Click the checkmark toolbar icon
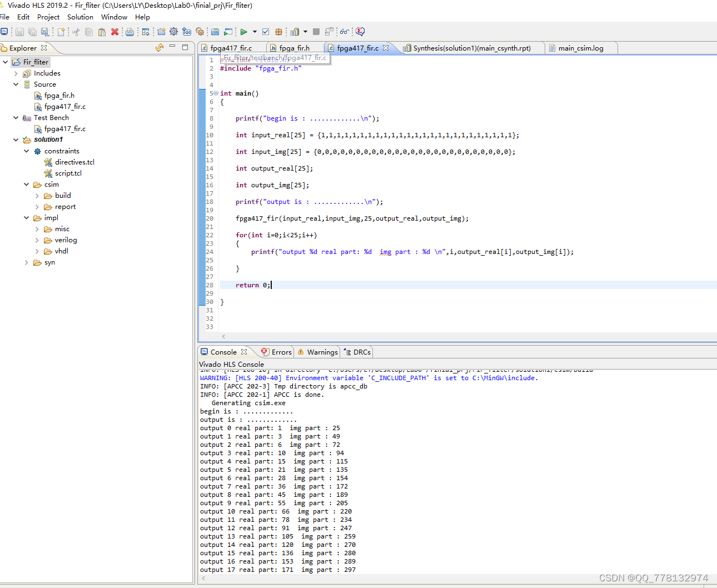Screen dimensions: 717x588 coord(266,32)
